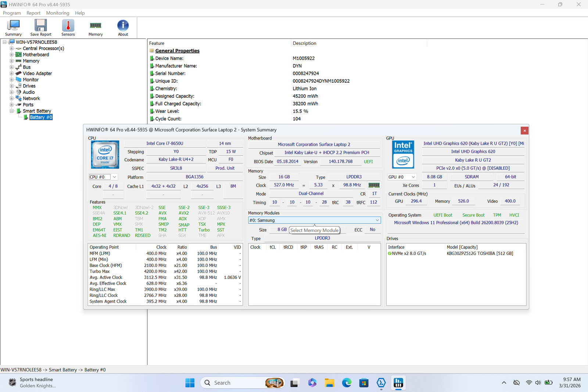
Task: Expand the Video Adapter tree node
Action: point(11,73)
